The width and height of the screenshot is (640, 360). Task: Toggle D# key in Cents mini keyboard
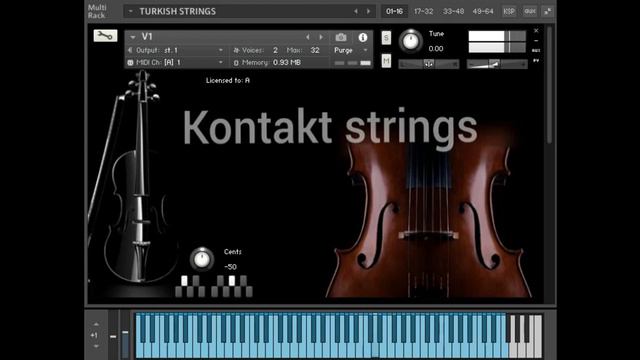196,280
